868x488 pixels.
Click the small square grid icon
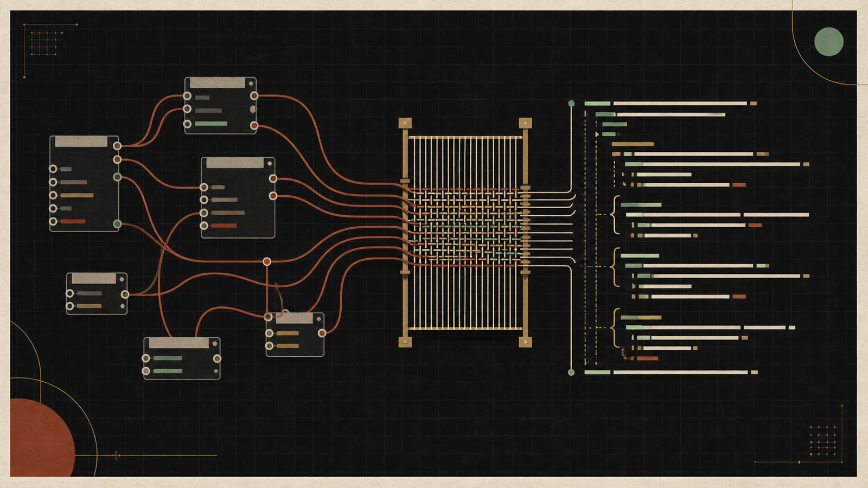44,43
